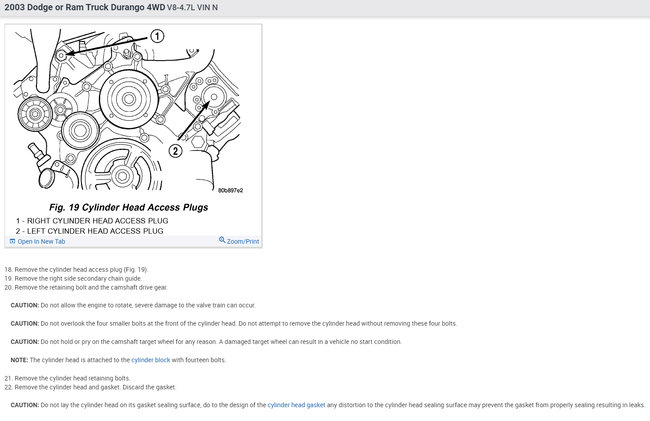
Task: Open the Zoom/Print link
Action: pyautogui.click(x=243, y=241)
